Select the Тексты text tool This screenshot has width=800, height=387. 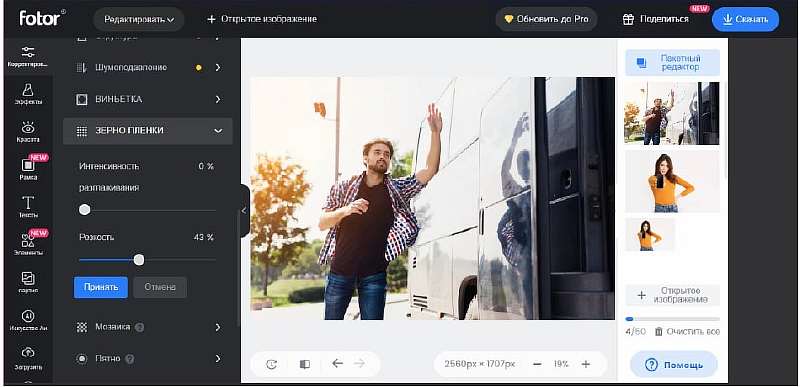(28, 207)
